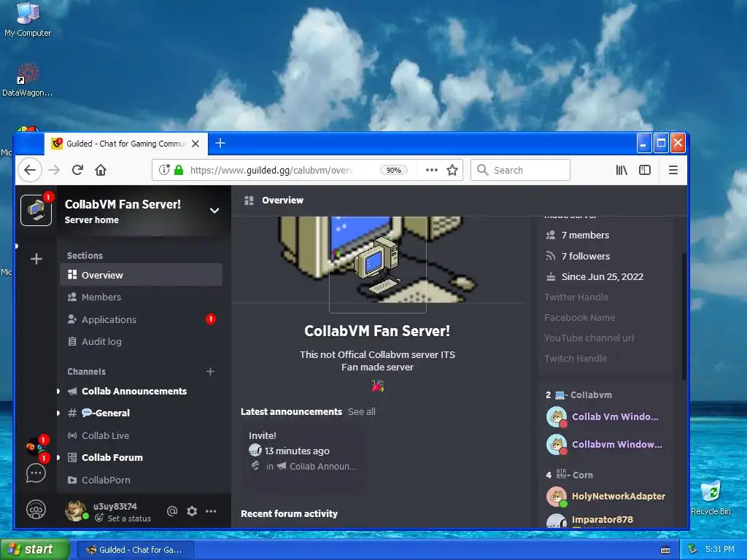
Task: Open the Recycle Bin desktop icon
Action: pyautogui.click(x=711, y=497)
